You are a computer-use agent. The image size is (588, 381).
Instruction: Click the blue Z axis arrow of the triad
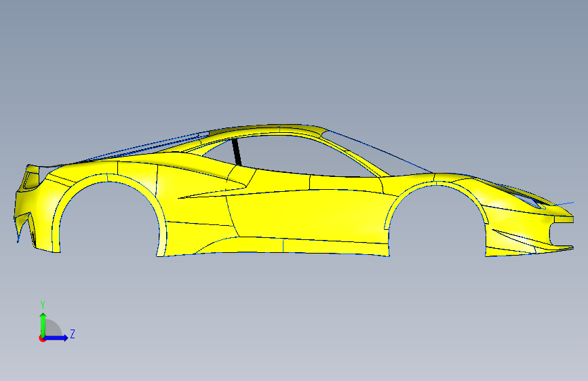56,338
